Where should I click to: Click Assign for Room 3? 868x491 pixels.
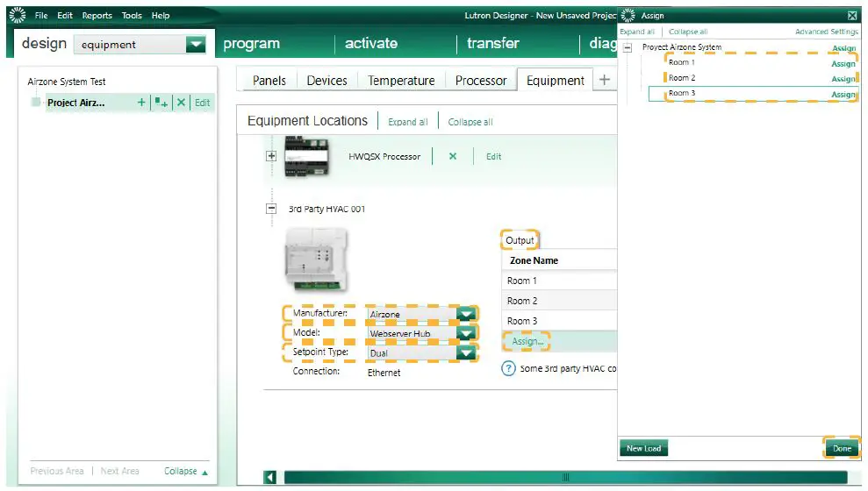[x=843, y=95]
